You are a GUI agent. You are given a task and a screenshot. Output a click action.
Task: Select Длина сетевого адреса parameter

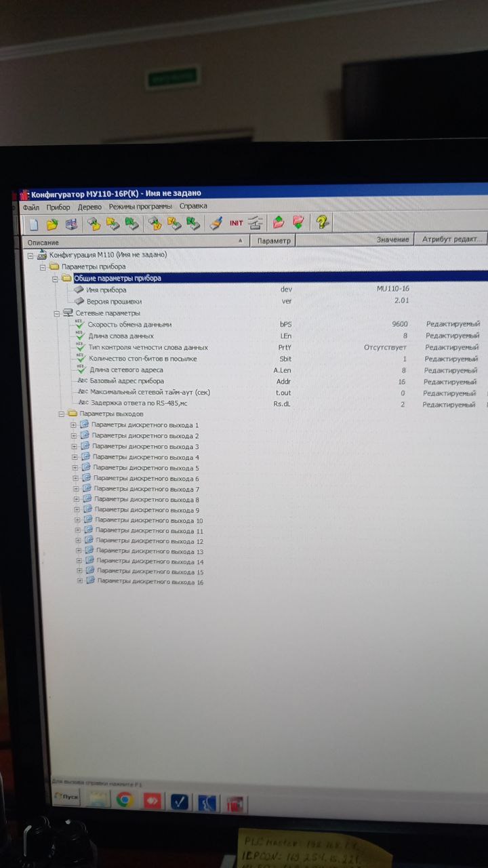[126, 370]
